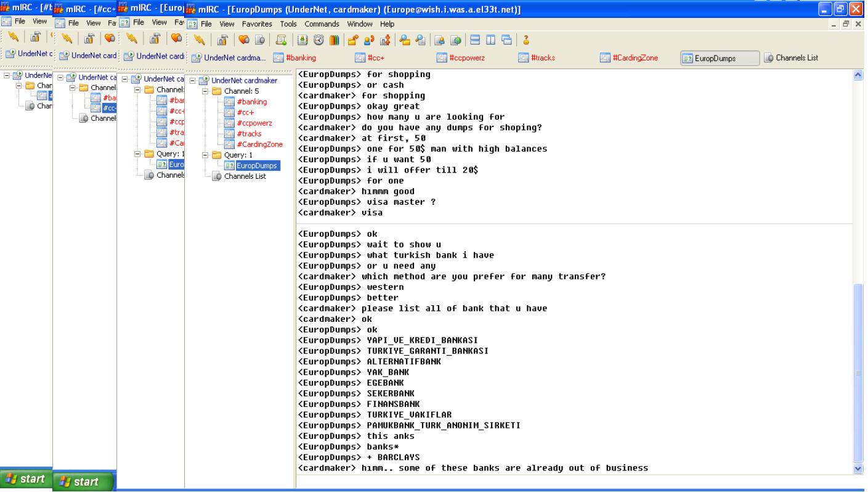The width and height of the screenshot is (868, 492).
Task: Select EuropDumps query in front window tree
Action: coord(258,165)
